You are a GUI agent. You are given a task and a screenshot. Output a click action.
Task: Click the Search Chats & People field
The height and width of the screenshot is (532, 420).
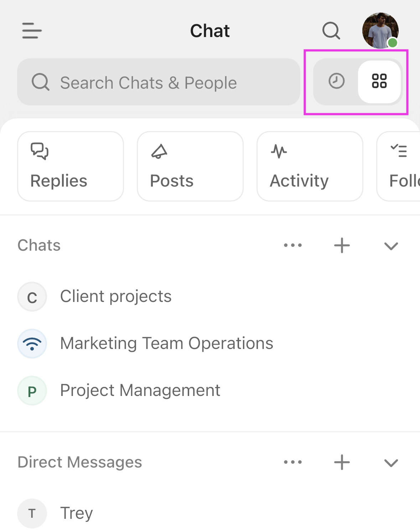pos(159,82)
